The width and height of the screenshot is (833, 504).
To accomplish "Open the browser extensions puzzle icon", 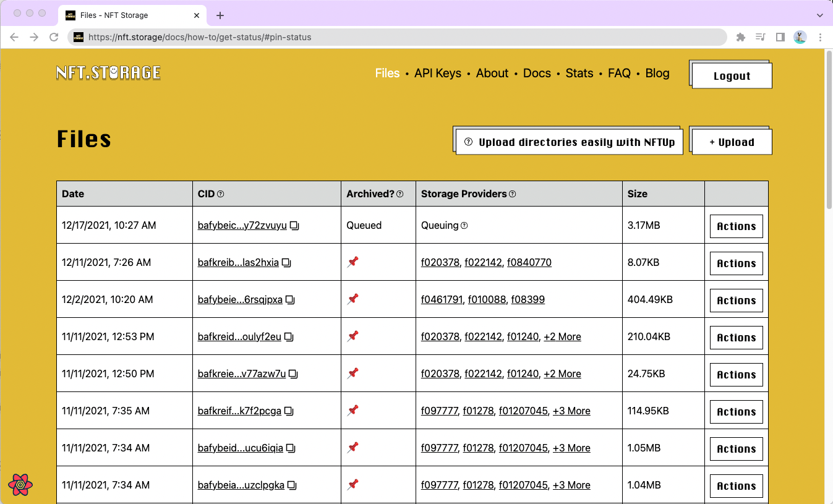I will pos(740,37).
